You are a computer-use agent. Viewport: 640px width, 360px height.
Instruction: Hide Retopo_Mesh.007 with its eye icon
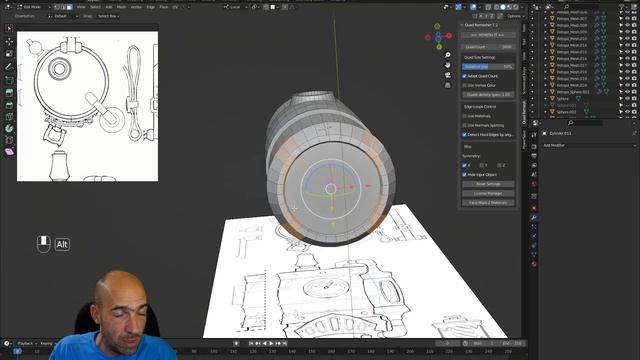[627, 19]
